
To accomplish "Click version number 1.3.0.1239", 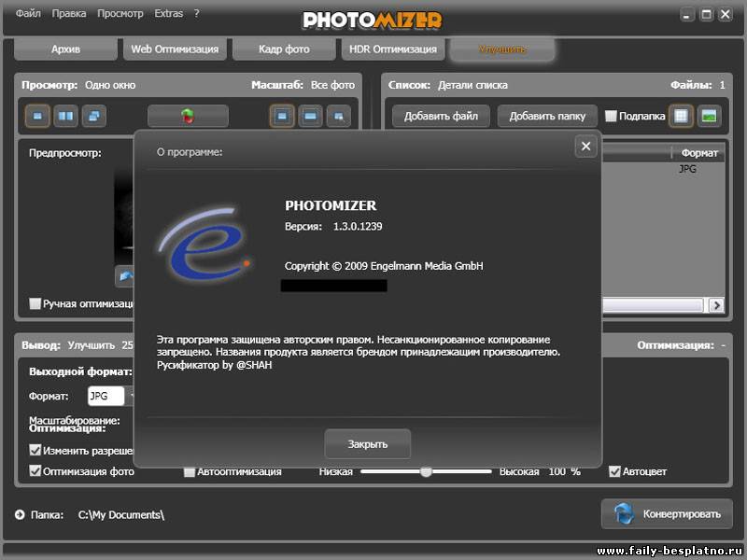I will 358,226.
